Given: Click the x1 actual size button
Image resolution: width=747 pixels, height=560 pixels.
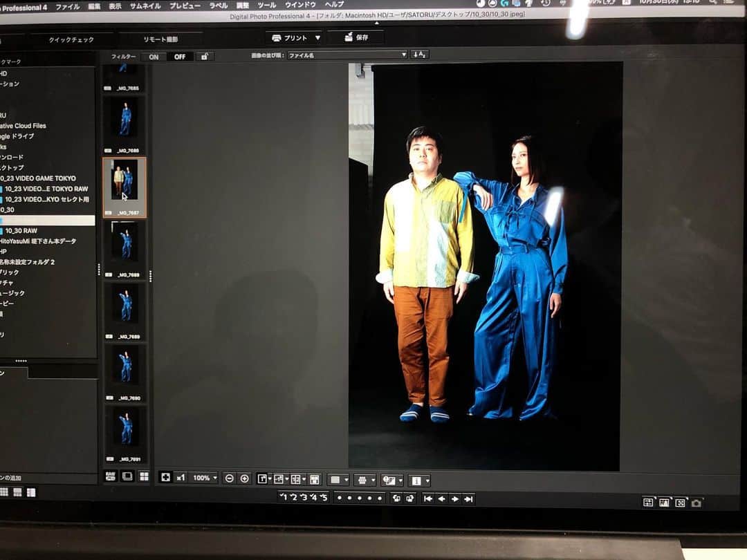Looking at the screenshot, I should (x=181, y=478).
